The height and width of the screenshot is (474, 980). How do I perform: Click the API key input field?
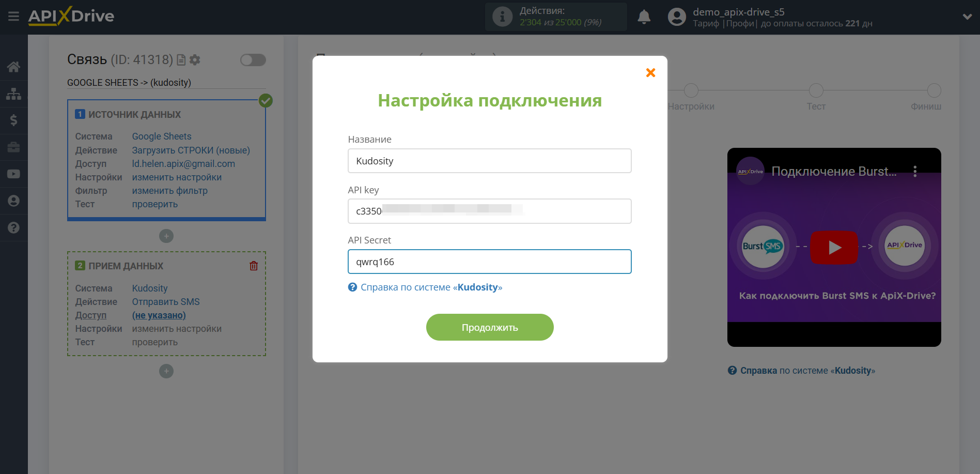490,211
